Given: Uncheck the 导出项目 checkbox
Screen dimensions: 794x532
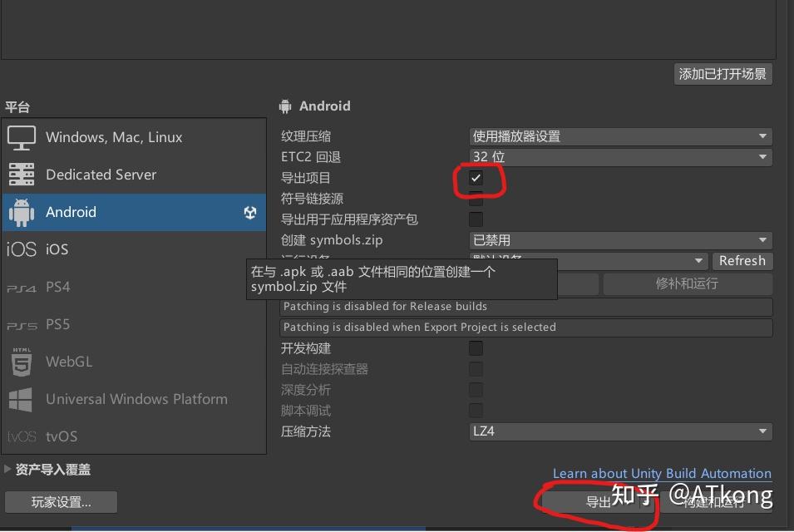Looking at the screenshot, I should [476, 178].
